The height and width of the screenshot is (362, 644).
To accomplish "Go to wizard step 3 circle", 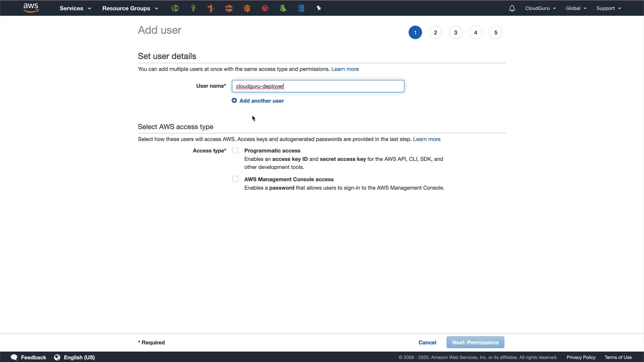I will coord(455,33).
